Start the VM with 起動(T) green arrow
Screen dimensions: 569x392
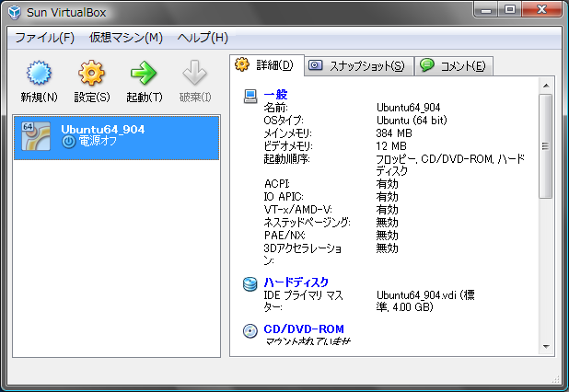[144, 73]
